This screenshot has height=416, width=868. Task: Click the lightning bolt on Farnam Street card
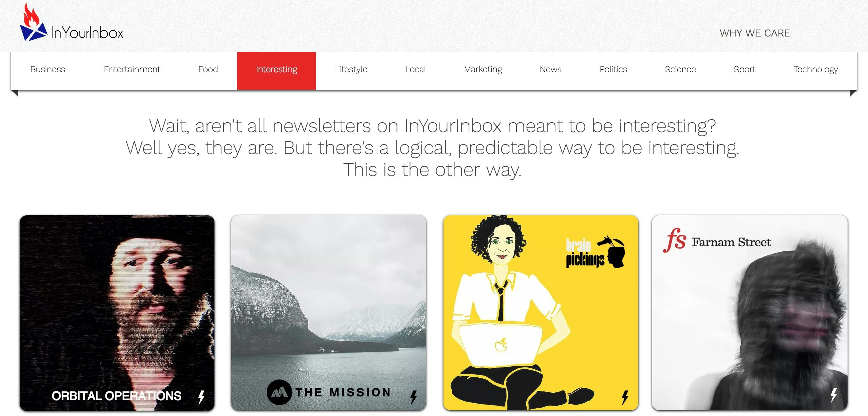click(834, 395)
